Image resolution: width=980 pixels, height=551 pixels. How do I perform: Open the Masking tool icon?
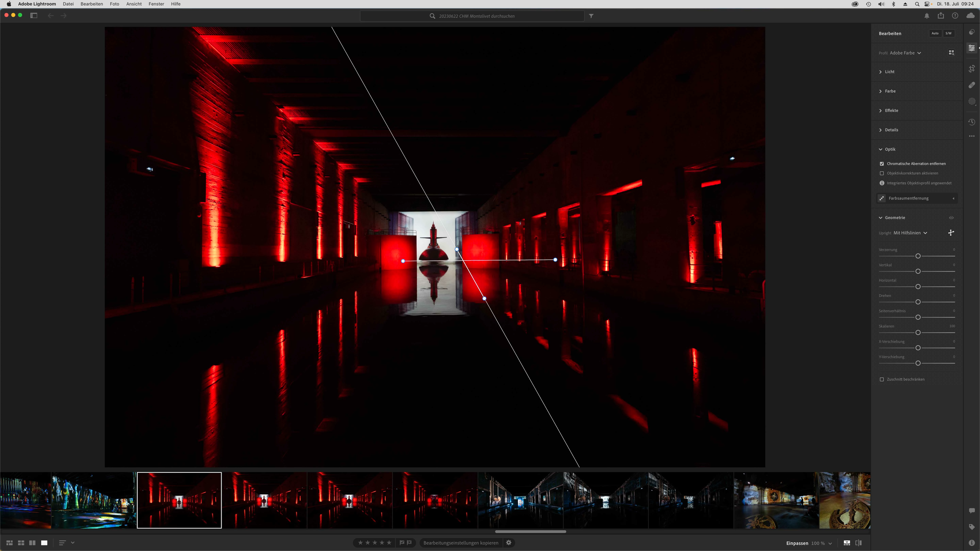click(x=972, y=102)
